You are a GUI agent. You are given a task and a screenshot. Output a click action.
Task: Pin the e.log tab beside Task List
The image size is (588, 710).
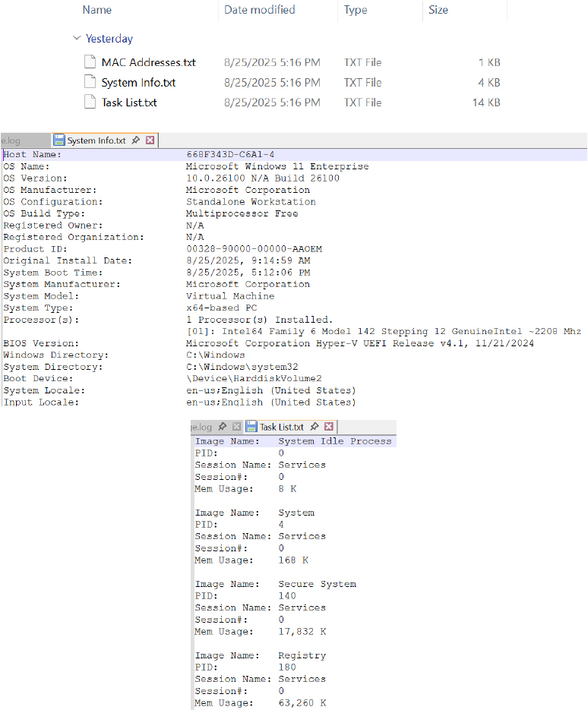pyautogui.click(x=222, y=427)
